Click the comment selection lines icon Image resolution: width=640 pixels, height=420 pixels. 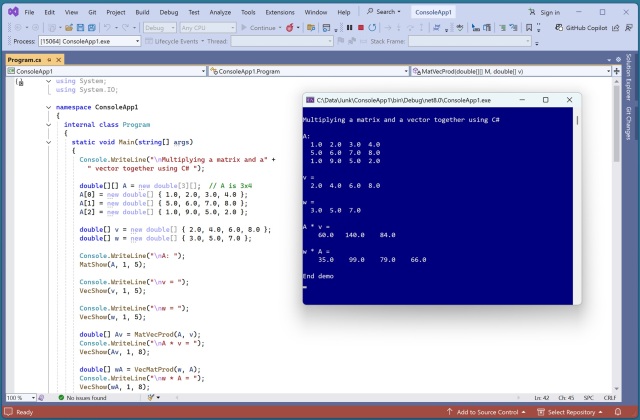click(502, 28)
